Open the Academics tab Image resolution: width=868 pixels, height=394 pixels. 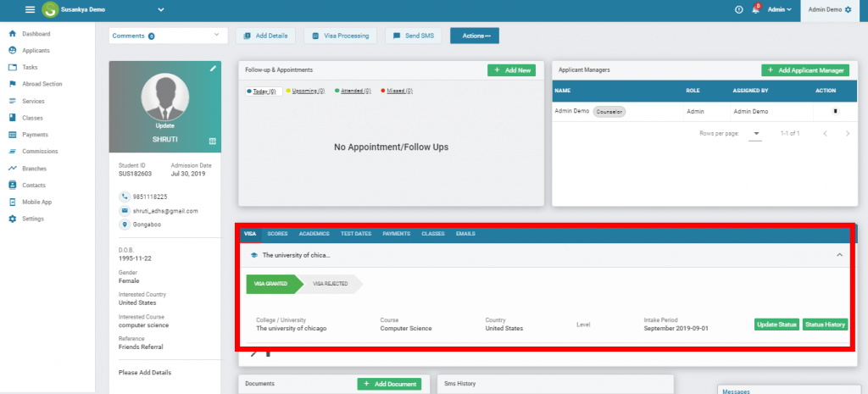click(314, 233)
